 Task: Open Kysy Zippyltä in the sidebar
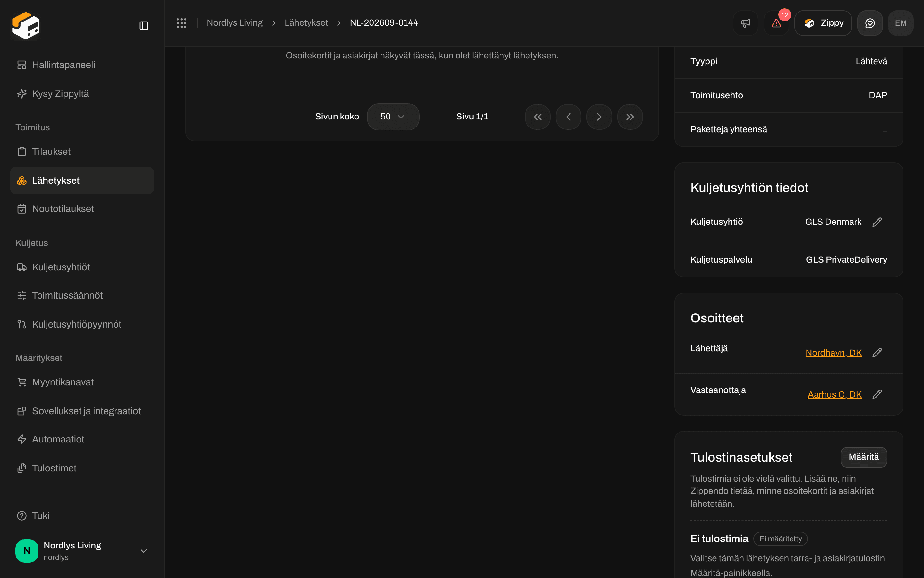(x=82, y=94)
